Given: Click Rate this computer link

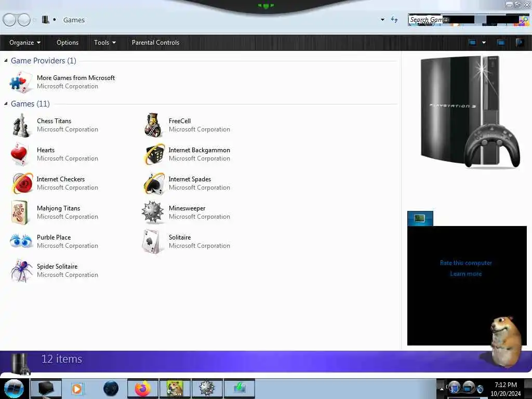Looking at the screenshot, I should [x=466, y=263].
